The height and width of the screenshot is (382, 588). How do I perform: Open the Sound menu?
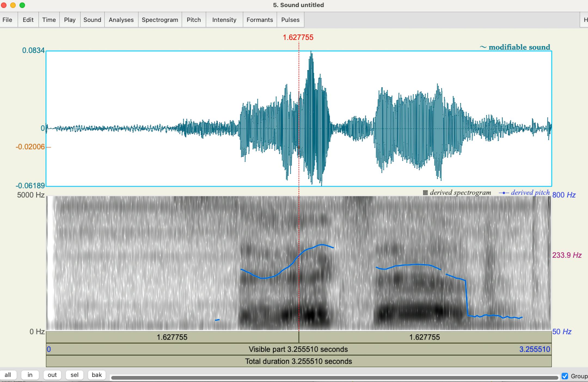(x=92, y=20)
